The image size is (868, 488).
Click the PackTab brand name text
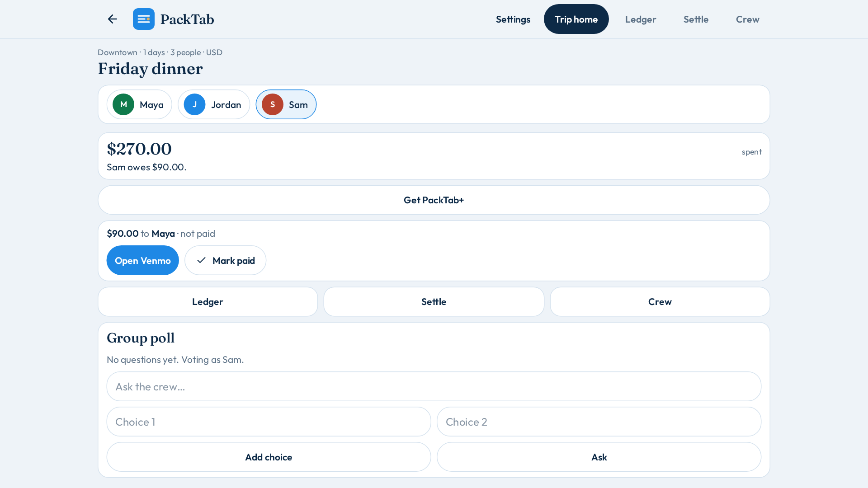(187, 19)
